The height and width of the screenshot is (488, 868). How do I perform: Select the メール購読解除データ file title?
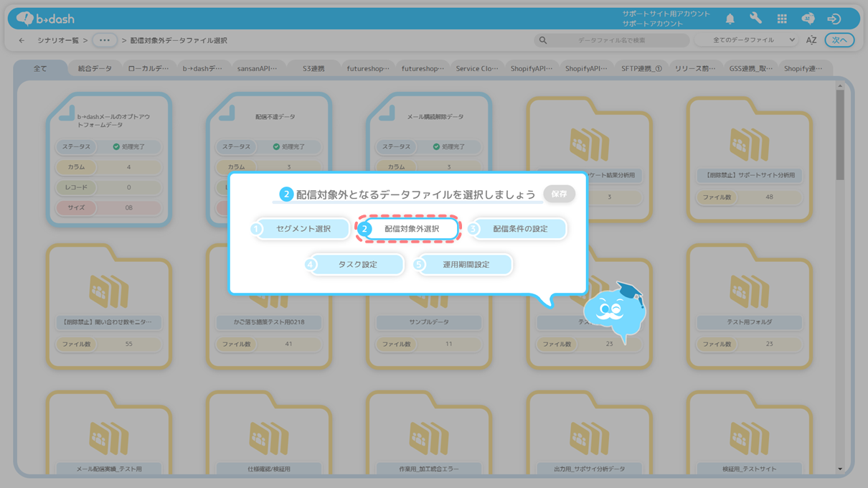pyautogui.click(x=435, y=116)
